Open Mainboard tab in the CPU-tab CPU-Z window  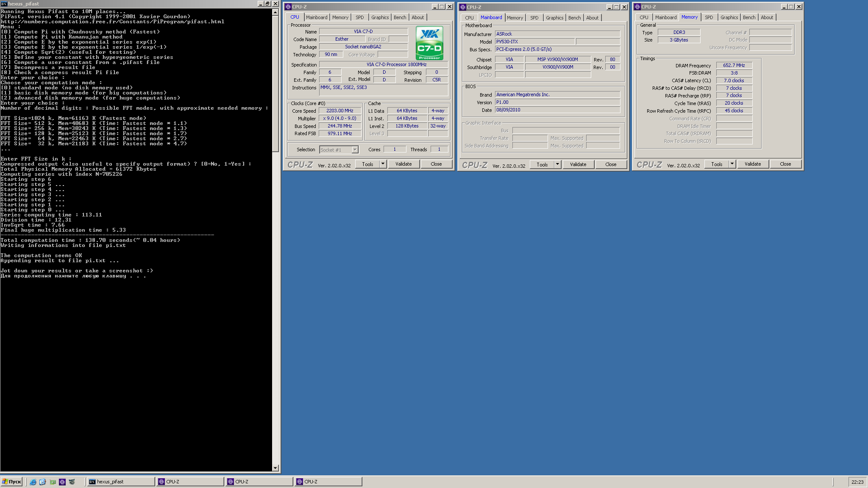click(x=317, y=17)
